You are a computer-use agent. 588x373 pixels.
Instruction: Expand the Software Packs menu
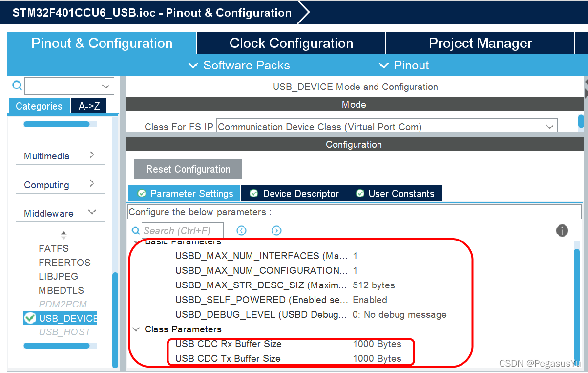(239, 66)
